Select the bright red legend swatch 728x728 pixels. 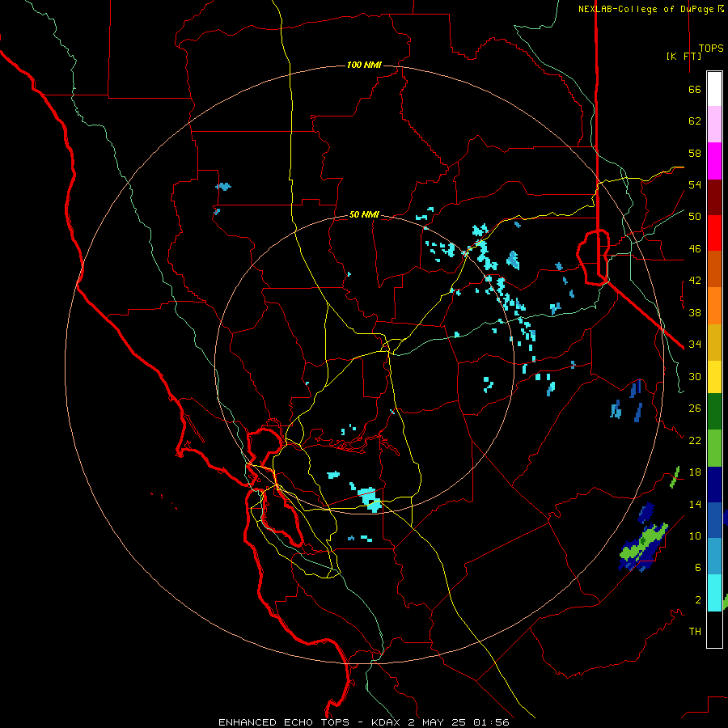714,233
